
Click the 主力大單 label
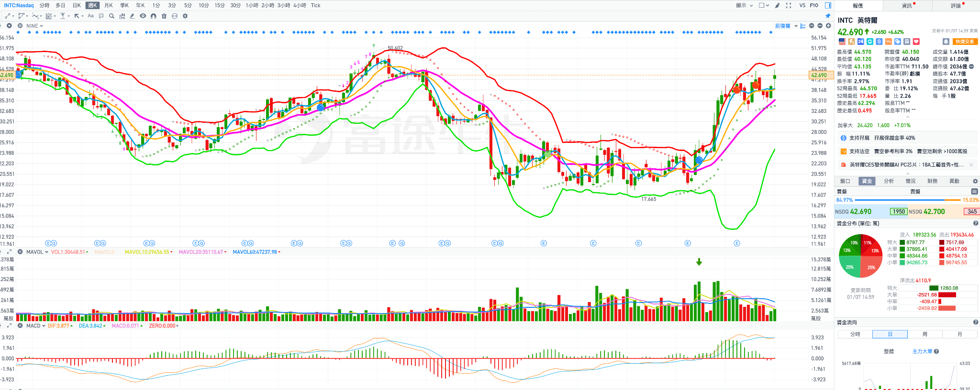pos(922,351)
